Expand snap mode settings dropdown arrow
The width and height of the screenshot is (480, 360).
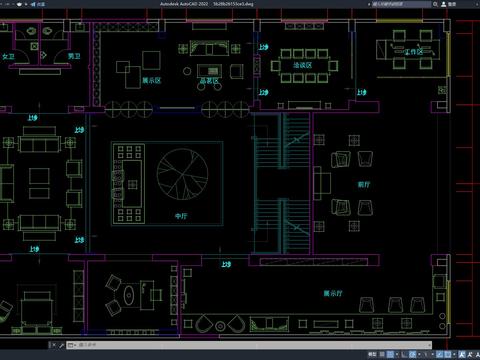coord(397,354)
